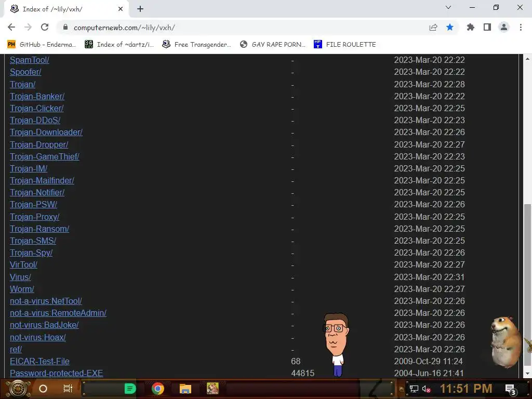Viewport: 532px width, 399px height.
Task: Open Cortana search circle on taskbar
Action: tap(43, 389)
